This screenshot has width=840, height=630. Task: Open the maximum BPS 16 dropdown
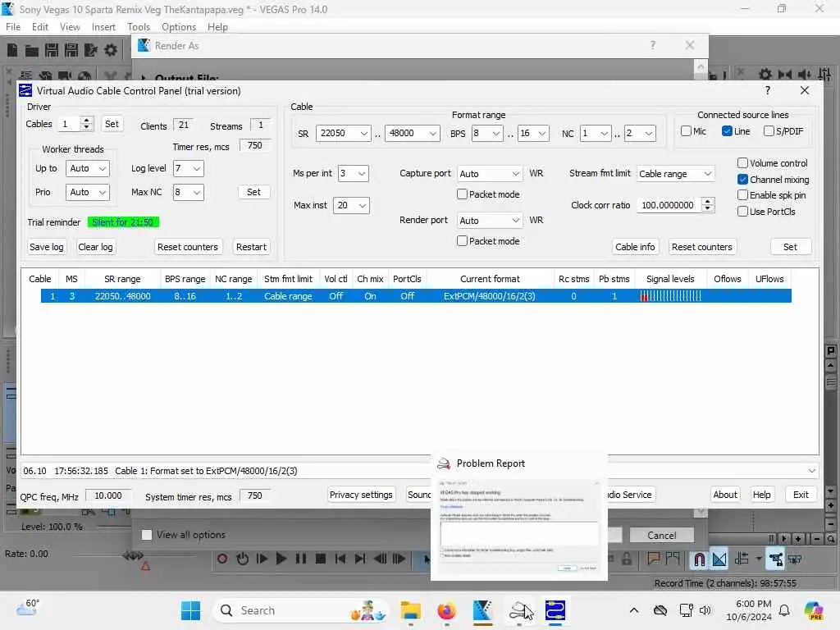(533, 133)
